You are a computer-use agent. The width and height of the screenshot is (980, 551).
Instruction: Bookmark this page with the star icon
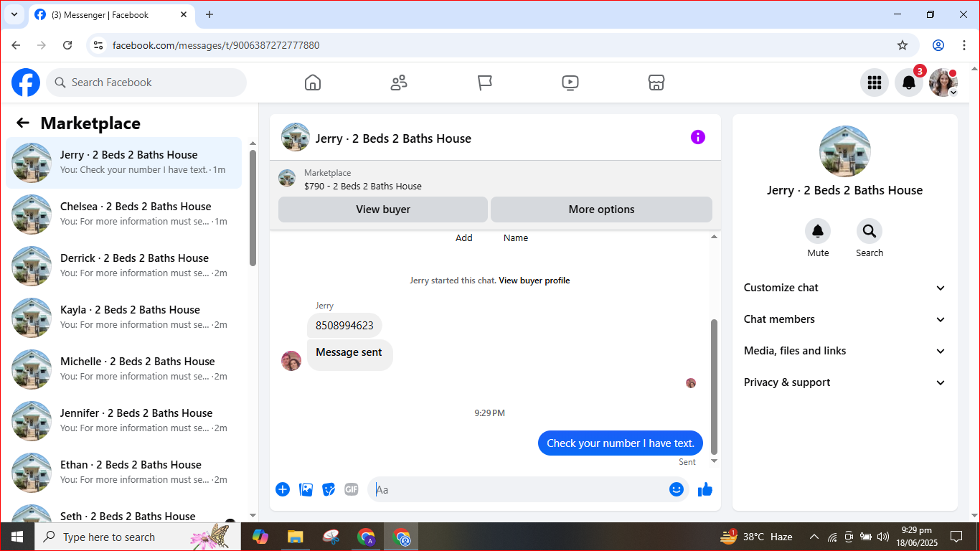(x=903, y=45)
